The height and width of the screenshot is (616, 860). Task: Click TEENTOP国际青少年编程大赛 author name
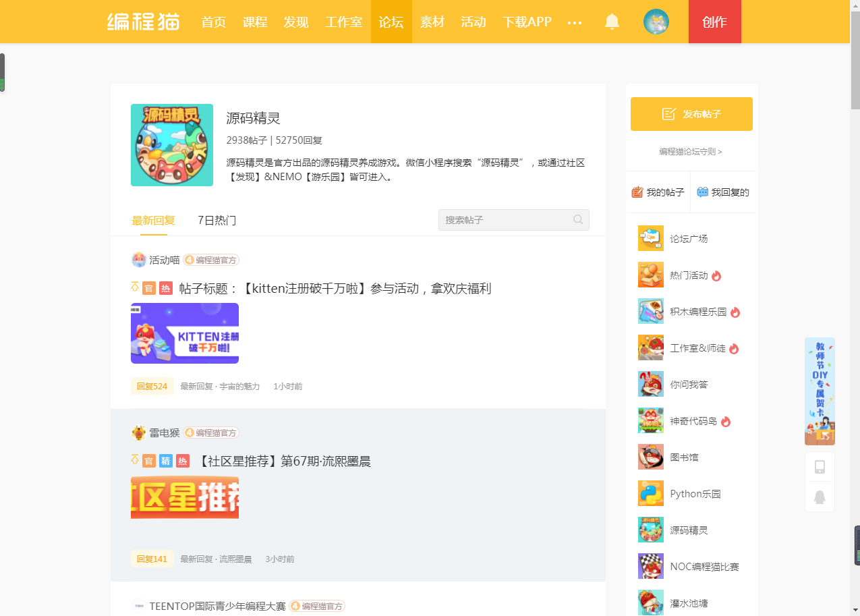tap(218, 606)
